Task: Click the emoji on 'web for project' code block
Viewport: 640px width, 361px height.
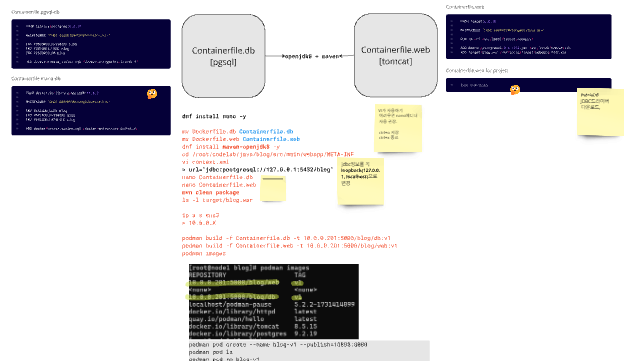Action: pyautogui.click(x=515, y=89)
